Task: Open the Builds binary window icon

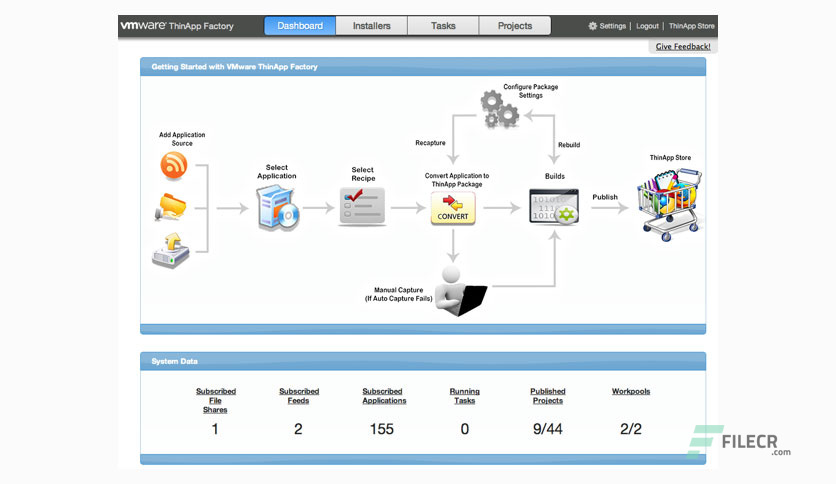Action: (554, 206)
